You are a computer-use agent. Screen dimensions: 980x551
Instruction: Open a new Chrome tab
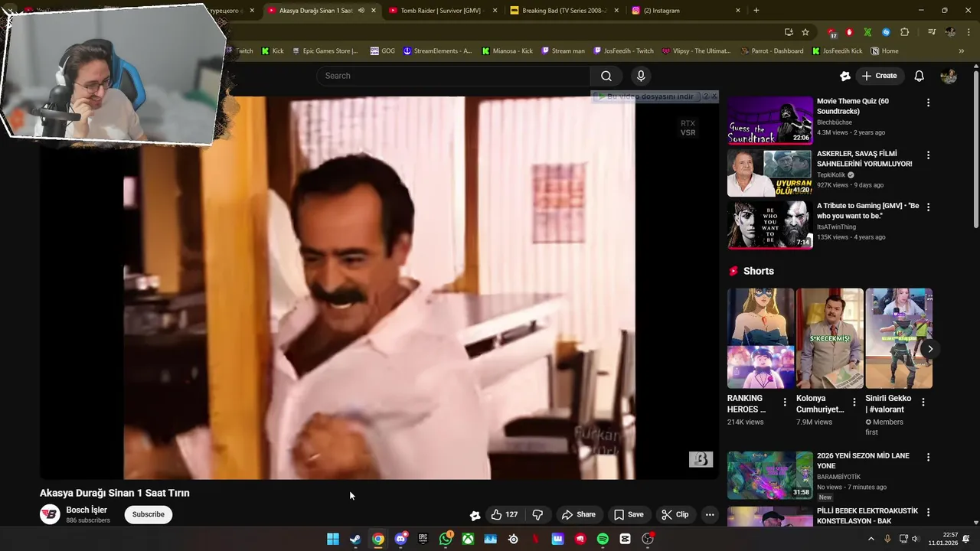pyautogui.click(x=756, y=11)
